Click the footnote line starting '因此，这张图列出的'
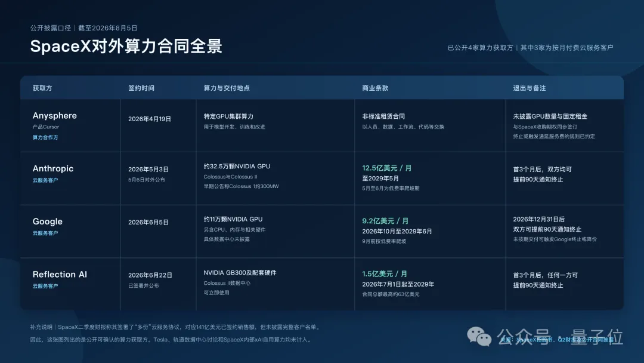Viewport: 644px width, 363px height. point(171,340)
